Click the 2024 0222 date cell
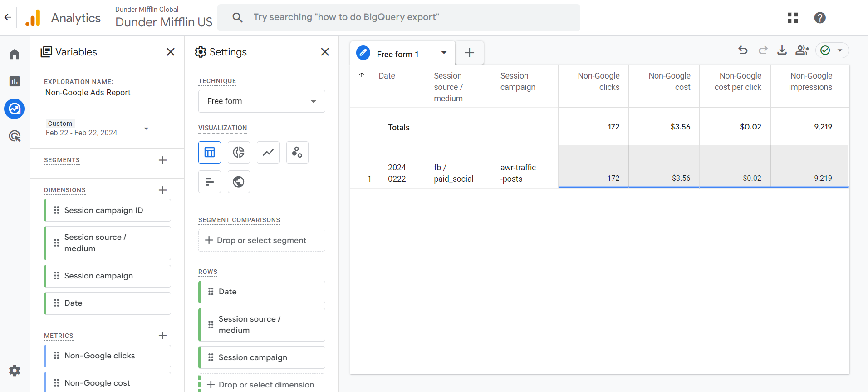Image resolution: width=868 pixels, height=392 pixels. click(x=397, y=173)
